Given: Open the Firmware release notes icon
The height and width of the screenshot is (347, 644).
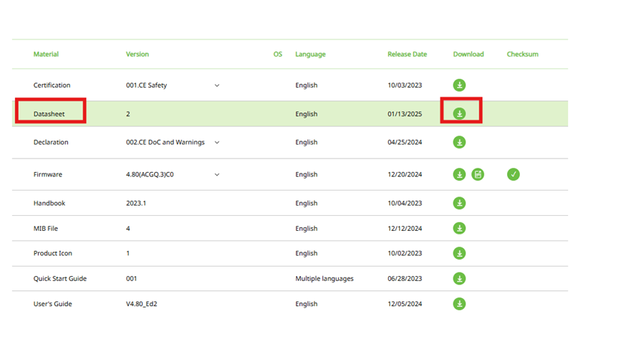Looking at the screenshot, I should pos(478,174).
